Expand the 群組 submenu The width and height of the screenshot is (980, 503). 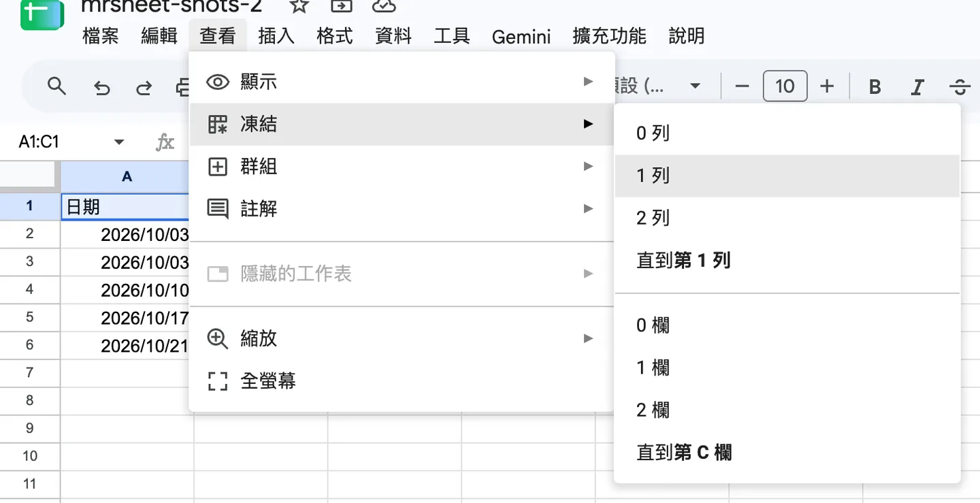click(402, 167)
